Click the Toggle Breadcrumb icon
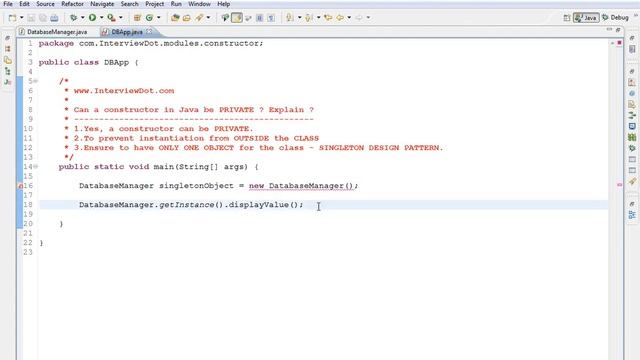 [x=225, y=18]
